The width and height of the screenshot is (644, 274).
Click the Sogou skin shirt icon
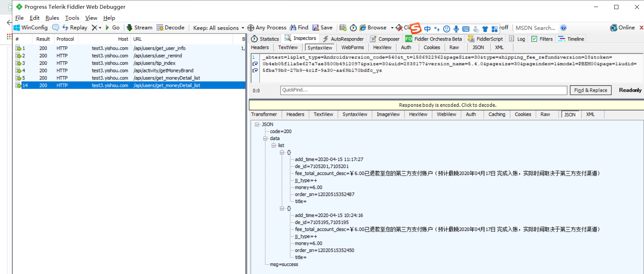click(x=485, y=29)
